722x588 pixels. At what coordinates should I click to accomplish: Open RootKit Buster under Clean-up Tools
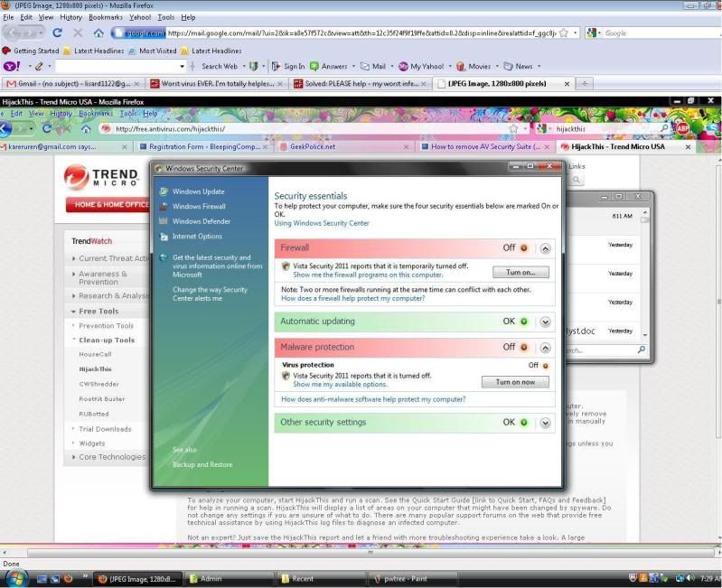(102, 399)
